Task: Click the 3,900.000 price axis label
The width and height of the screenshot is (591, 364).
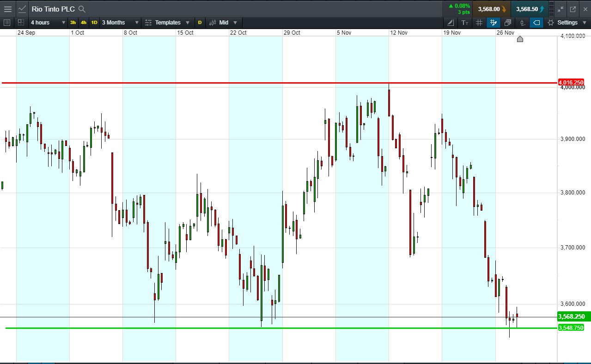Action: [x=572, y=139]
